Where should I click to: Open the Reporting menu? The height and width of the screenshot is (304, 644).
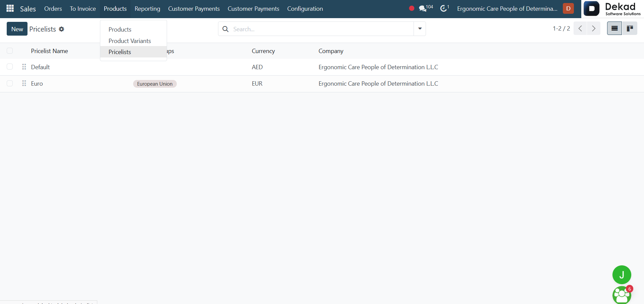click(147, 9)
